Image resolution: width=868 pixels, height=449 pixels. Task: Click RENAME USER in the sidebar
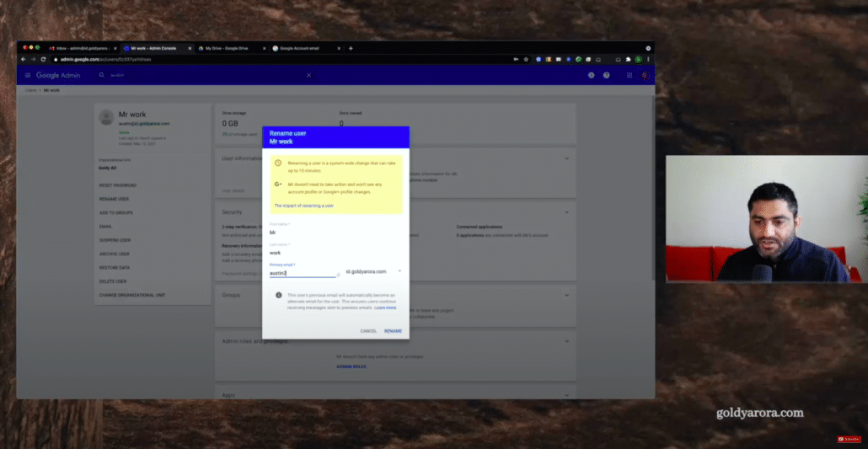pyautogui.click(x=114, y=199)
